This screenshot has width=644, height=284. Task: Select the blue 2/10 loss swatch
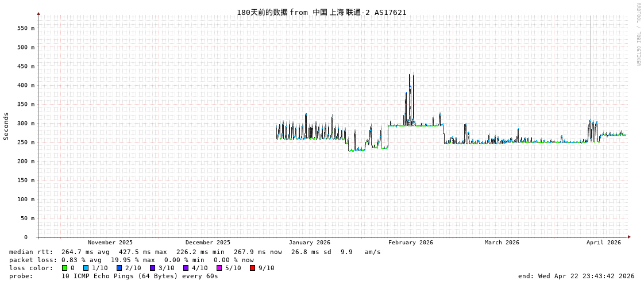click(x=119, y=268)
